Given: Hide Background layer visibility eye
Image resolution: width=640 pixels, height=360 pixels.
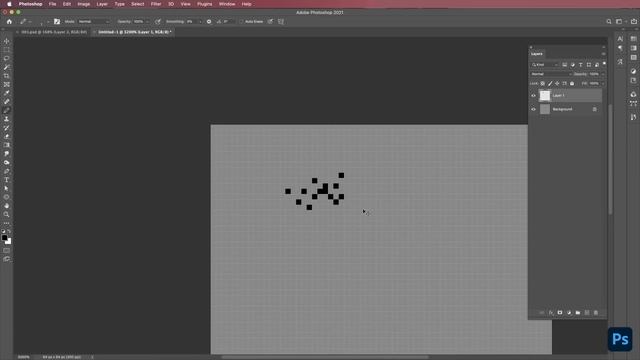Looking at the screenshot, I should (x=533, y=109).
